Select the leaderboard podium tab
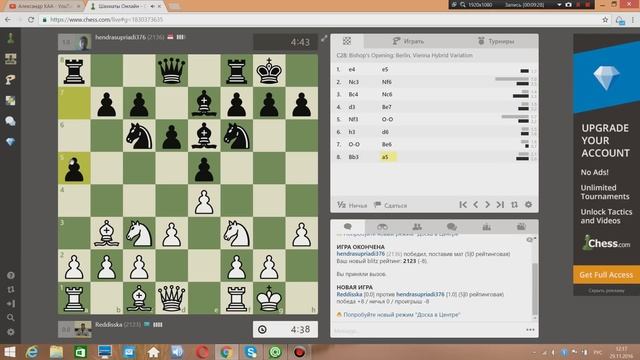640x360 pixels. 486,227
